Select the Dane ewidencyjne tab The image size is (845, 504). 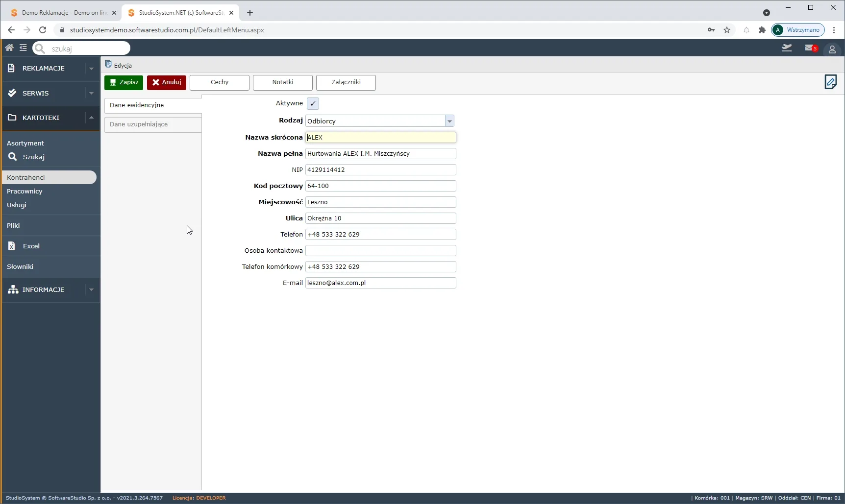tap(153, 105)
